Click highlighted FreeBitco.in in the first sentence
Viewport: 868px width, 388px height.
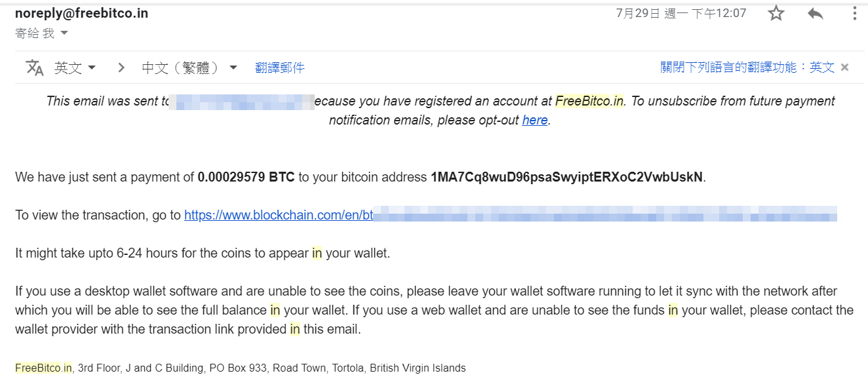(x=590, y=101)
